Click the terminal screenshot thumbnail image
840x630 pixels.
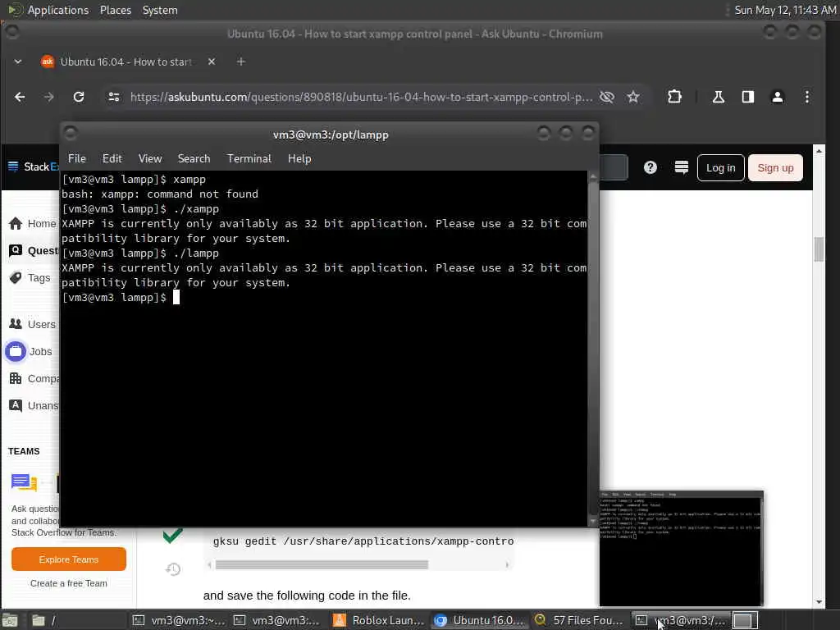(x=681, y=548)
